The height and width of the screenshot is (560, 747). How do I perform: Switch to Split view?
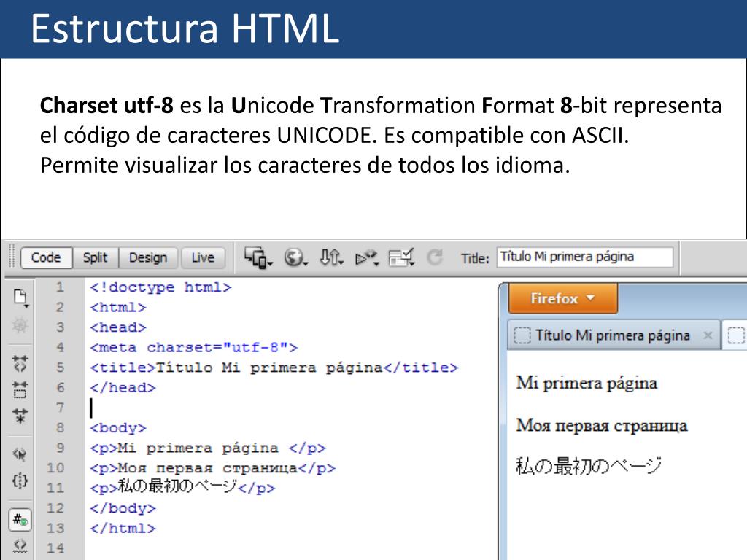(95, 257)
